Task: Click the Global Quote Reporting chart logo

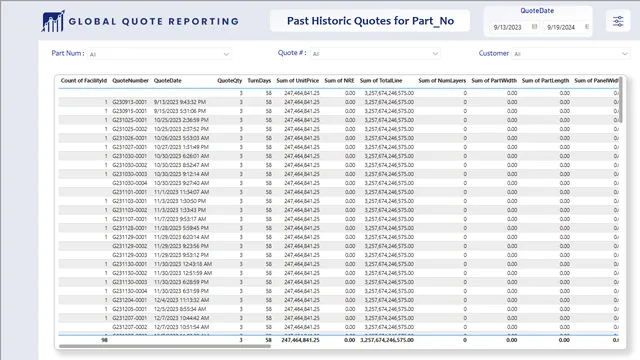Action: coord(53,21)
